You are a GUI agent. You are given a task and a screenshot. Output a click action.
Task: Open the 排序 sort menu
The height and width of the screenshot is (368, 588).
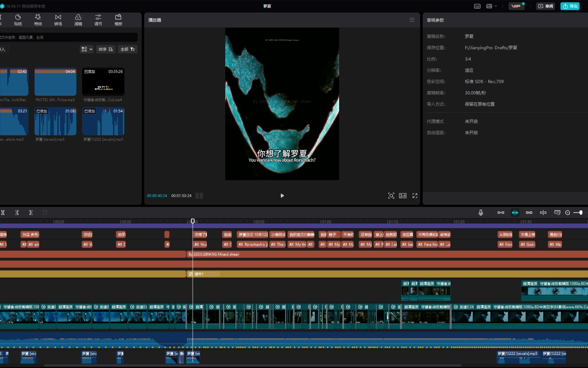coord(106,49)
